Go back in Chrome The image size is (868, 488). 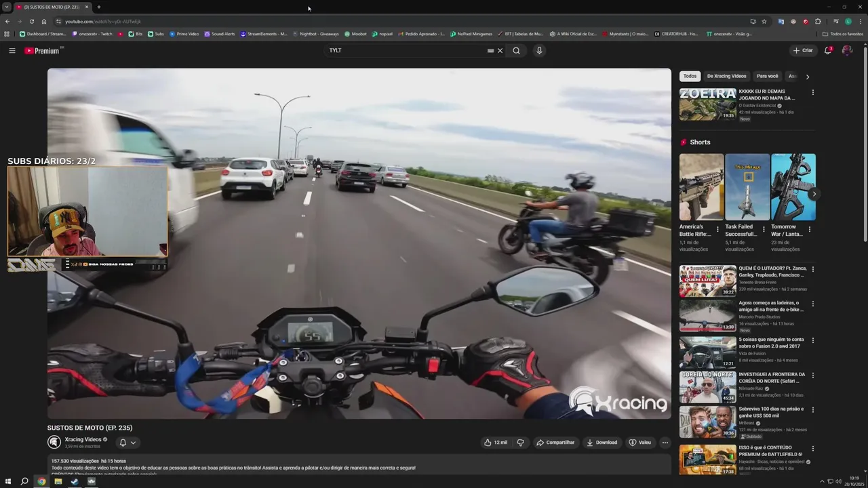(x=7, y=22)
